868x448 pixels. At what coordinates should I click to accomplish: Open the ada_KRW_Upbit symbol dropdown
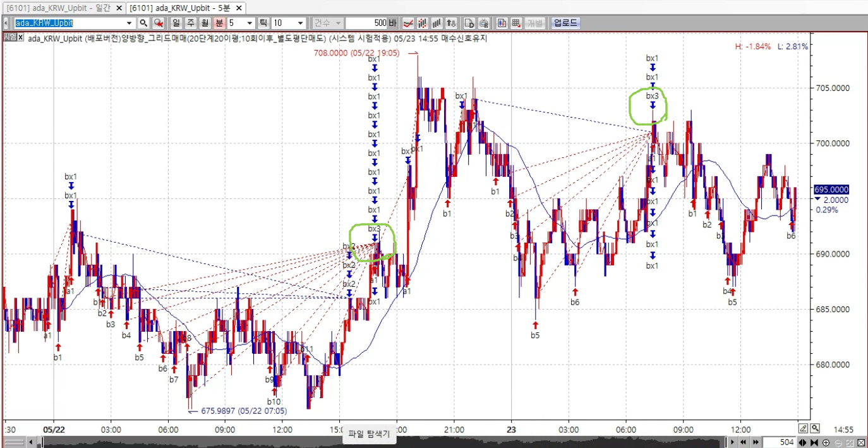pos(130,23)
